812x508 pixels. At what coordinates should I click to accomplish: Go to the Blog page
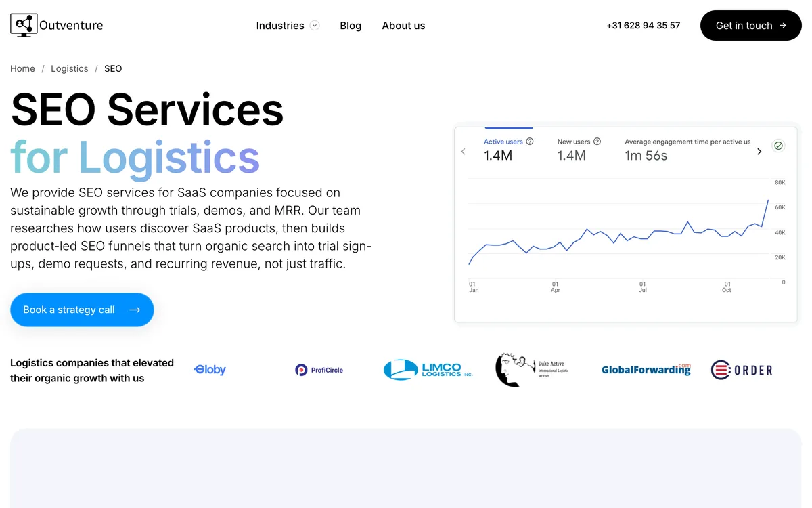tap(351, 26)
